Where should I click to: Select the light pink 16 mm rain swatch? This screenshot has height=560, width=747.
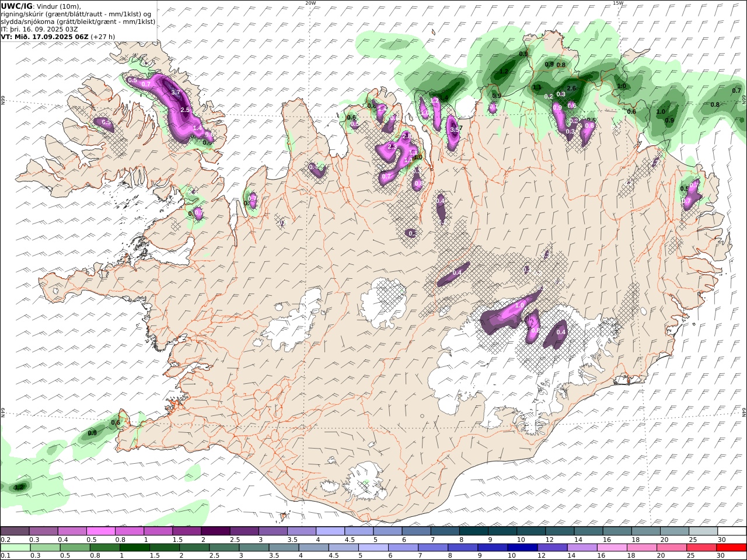(612, 547)
